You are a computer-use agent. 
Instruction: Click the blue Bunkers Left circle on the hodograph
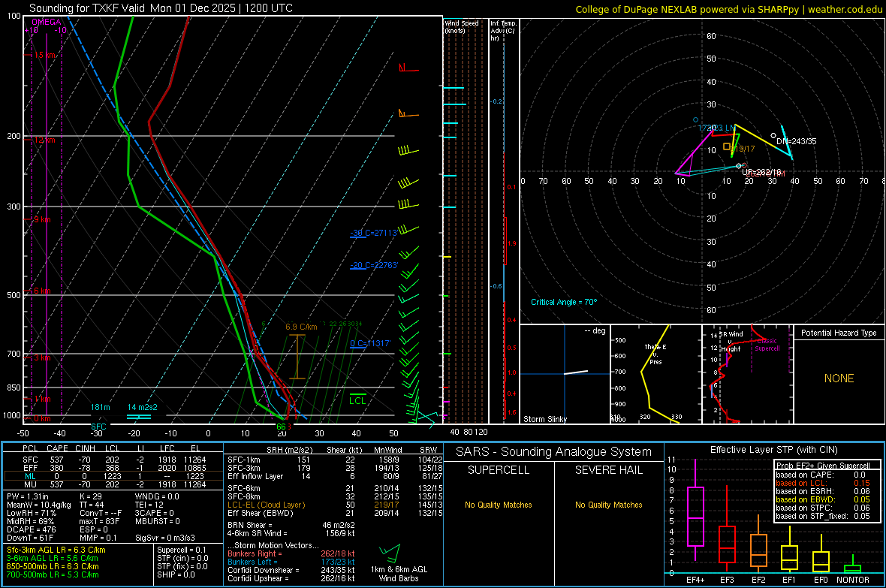[695, 120]
